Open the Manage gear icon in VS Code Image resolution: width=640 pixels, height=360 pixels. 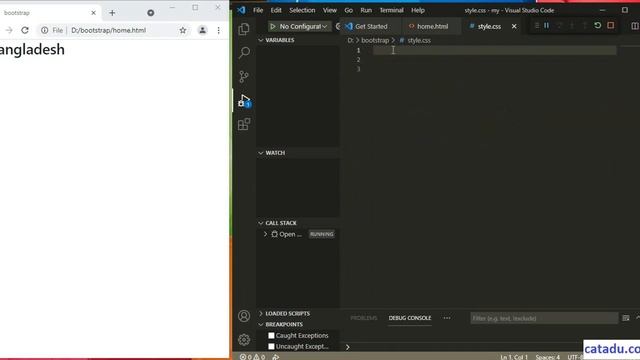244,340
